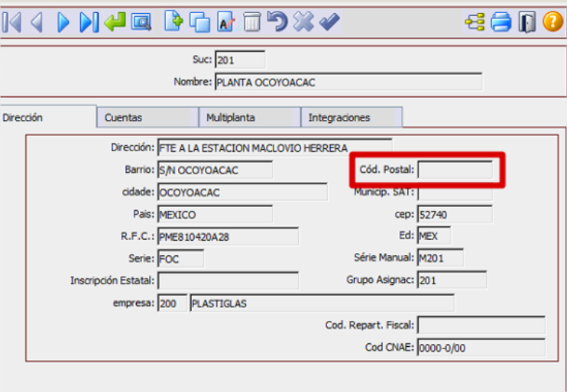Click the green return arrow icon
This screenshot has width=567, height=392.
coord(115,21)
